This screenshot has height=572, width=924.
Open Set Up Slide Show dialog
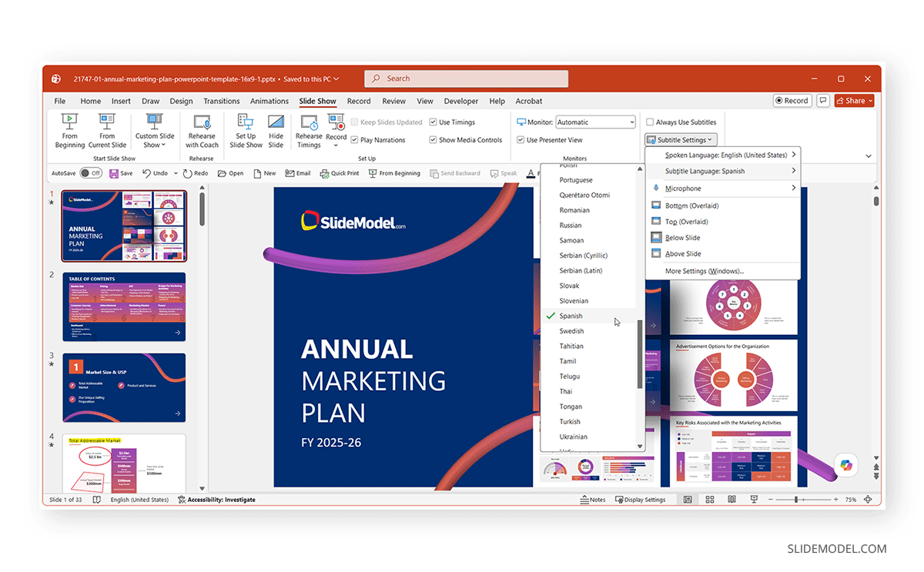[246, 130]
